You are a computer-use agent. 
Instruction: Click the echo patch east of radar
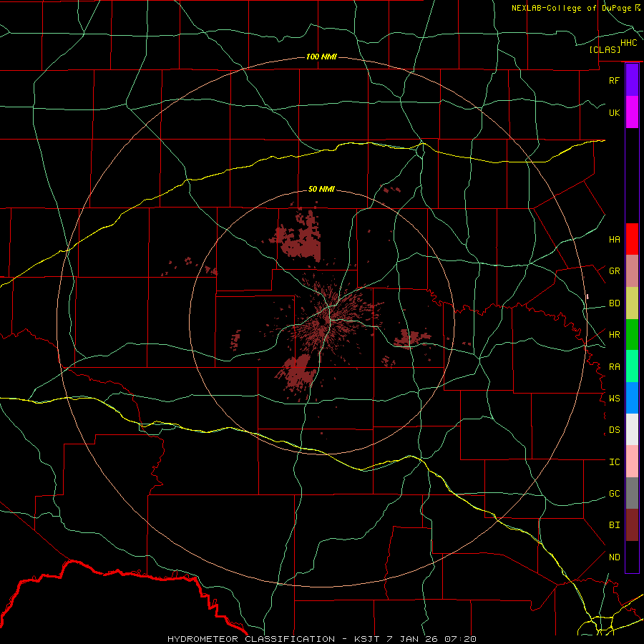(411, 338)
